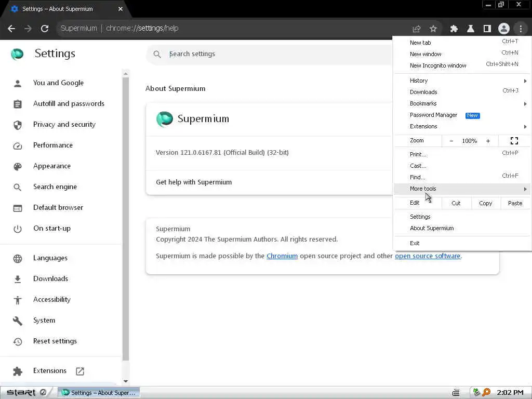Choose Print from menu

click(462, 154)
